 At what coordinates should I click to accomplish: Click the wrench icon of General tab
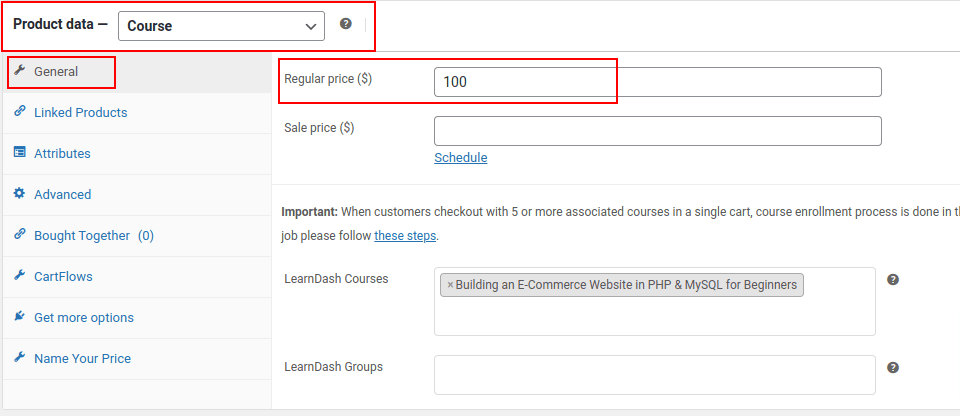[19, 71]
